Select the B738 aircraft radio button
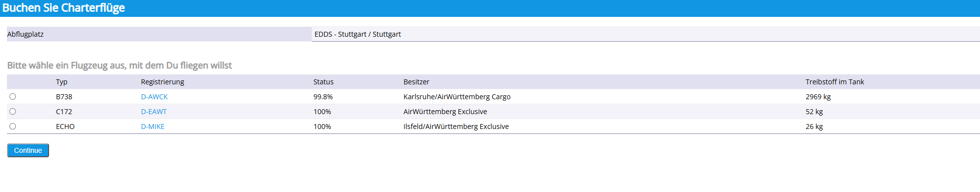This screenshot has width=980, height=192. [x=13, y=97]
